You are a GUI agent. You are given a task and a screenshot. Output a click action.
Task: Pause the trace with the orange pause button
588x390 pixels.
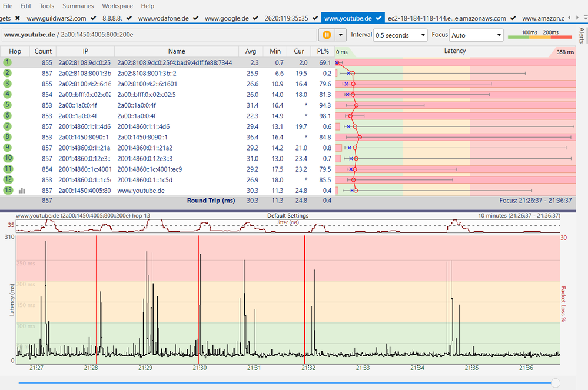pos(325,35)
